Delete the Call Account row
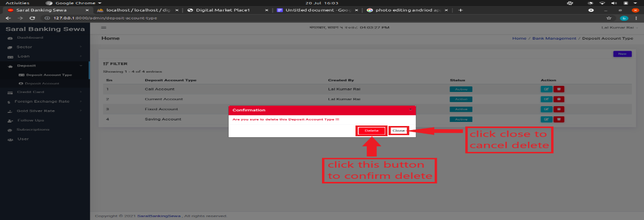Viewport: 644px width, 220px height. click(x=559, y=89)
